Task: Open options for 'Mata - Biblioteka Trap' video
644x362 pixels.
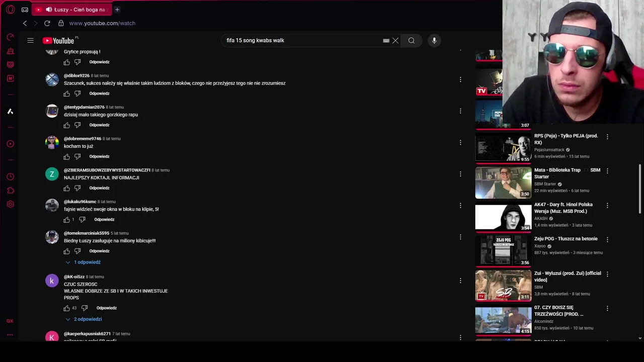Action: (607, 171)
